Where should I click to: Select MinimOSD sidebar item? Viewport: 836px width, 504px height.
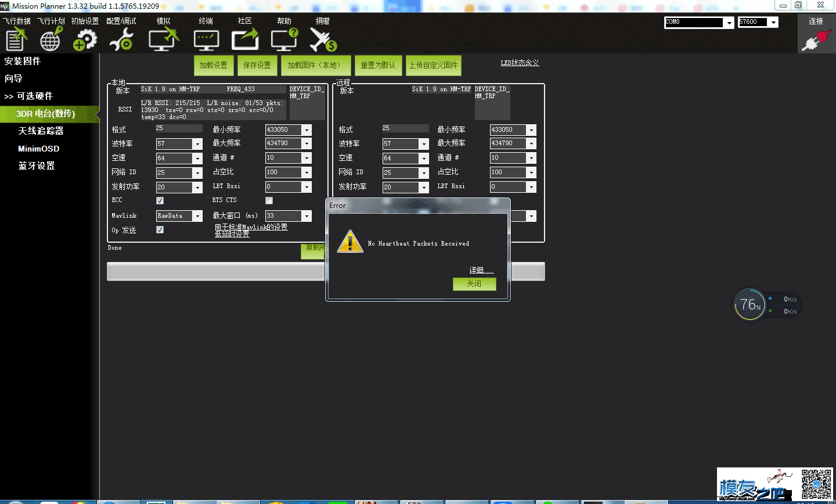[38, 149]
